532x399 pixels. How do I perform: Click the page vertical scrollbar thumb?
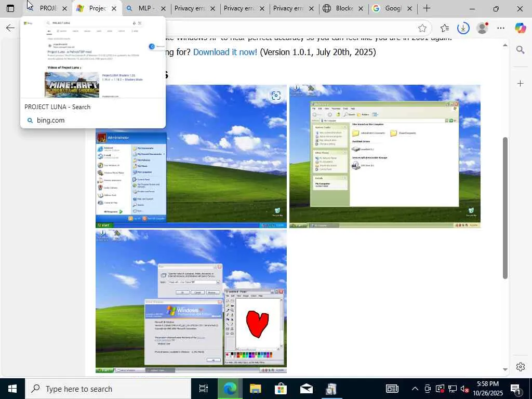click(x=505, y=208)
